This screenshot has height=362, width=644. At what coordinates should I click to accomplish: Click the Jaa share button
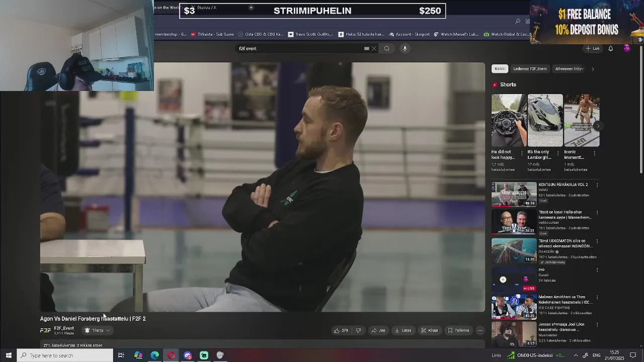378,330
